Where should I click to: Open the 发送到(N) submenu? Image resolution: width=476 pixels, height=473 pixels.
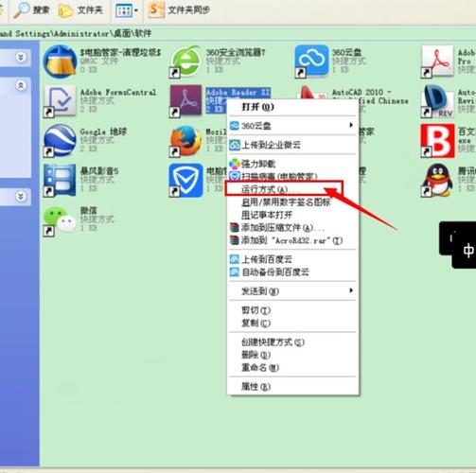[x=293, y=291]
